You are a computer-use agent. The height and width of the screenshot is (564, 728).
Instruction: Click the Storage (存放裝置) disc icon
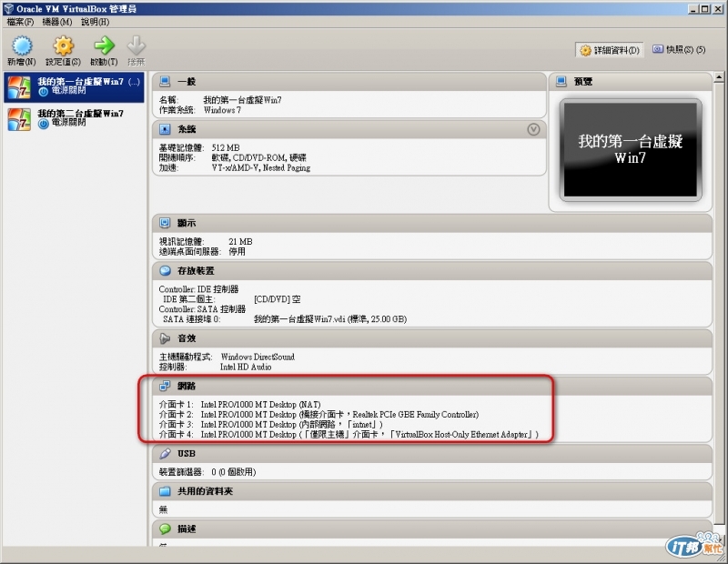point(165,270)
